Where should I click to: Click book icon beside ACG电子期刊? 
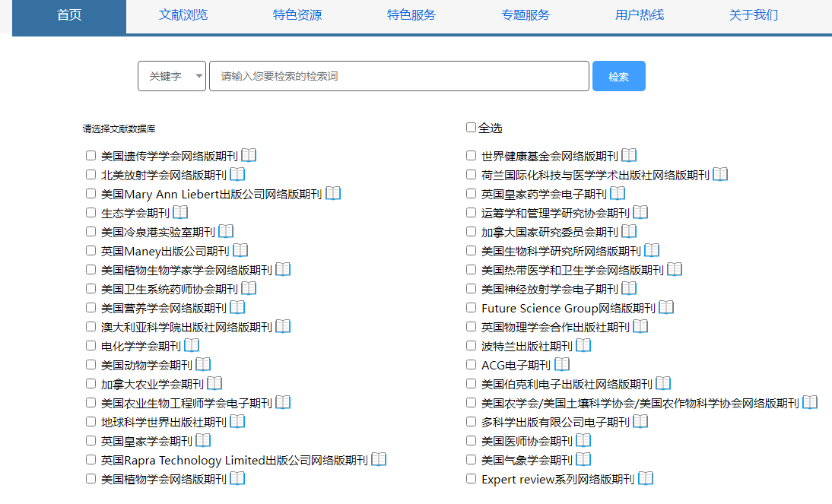coord(562,364)
